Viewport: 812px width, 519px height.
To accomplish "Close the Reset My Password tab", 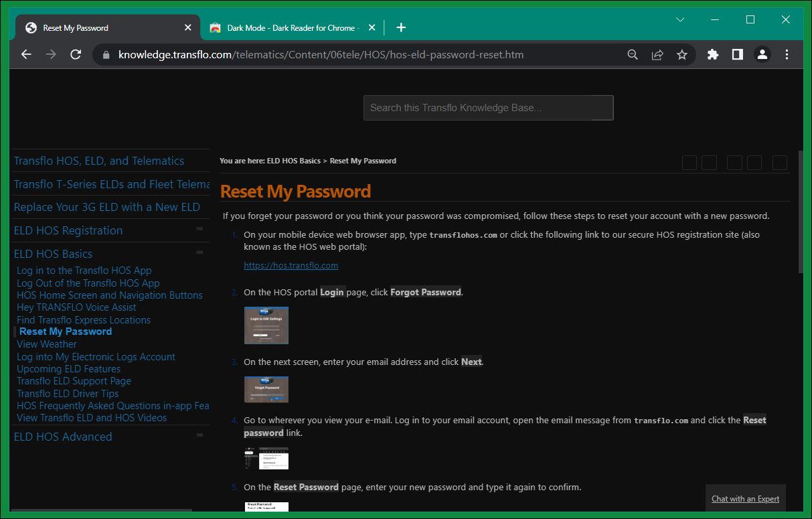I will click(188, 27).
